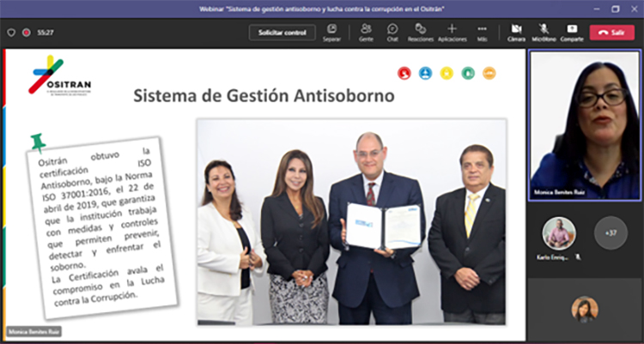Image resolution: width=644 pixels, height=344 pixels.
Task: Click the red circular slide icon
Action: coord(404,74)
